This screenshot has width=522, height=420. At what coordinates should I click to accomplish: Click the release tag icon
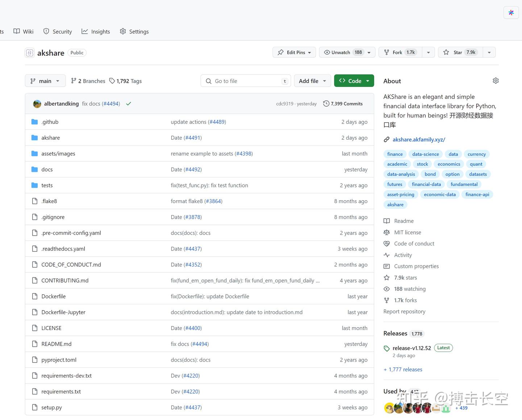pos(386,349)
